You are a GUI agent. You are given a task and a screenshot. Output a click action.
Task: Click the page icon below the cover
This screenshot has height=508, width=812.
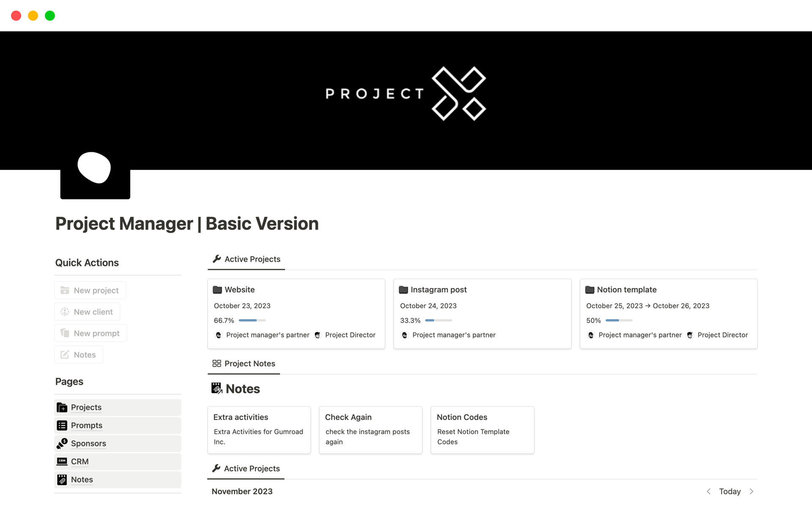coord(95,174)
